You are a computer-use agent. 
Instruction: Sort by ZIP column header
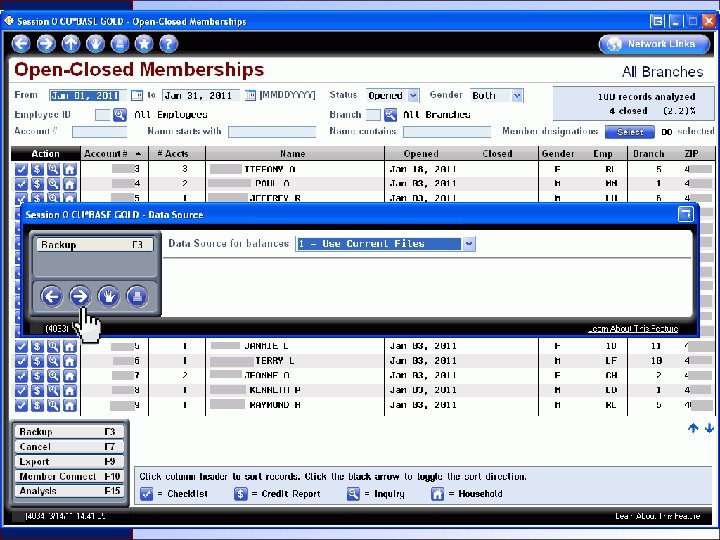click(691, 154)
